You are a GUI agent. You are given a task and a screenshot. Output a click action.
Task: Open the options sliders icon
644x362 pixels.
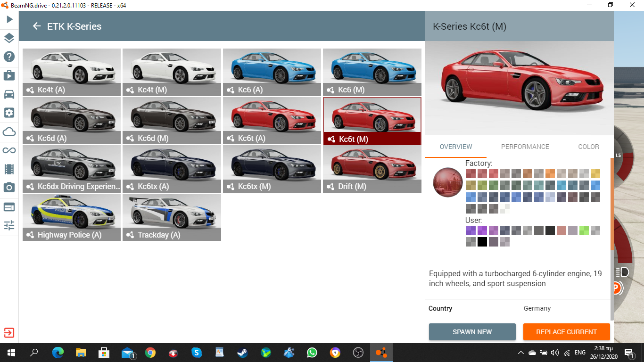pos(9,225)
